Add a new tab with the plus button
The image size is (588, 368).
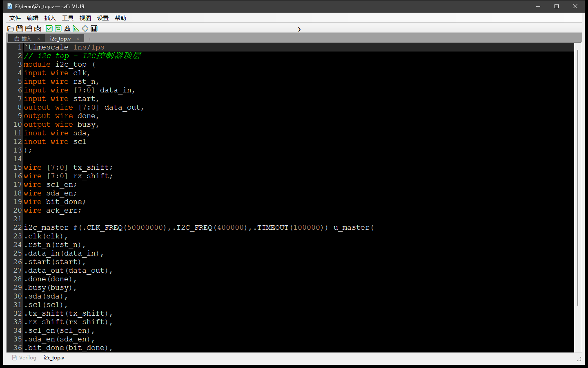tap(90, 39)
